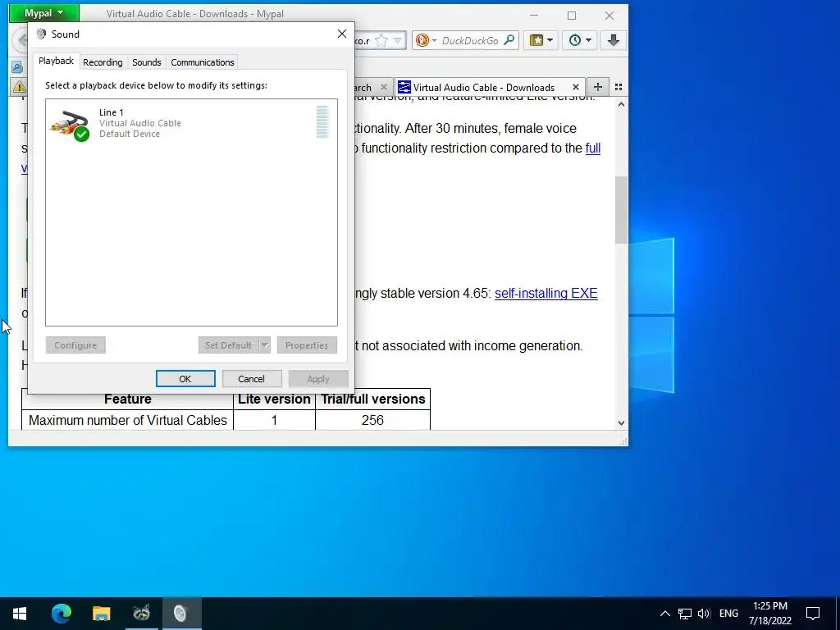Open a new tab with the plus button
Viewport: 840px width, 630px height.
point(598,87)
